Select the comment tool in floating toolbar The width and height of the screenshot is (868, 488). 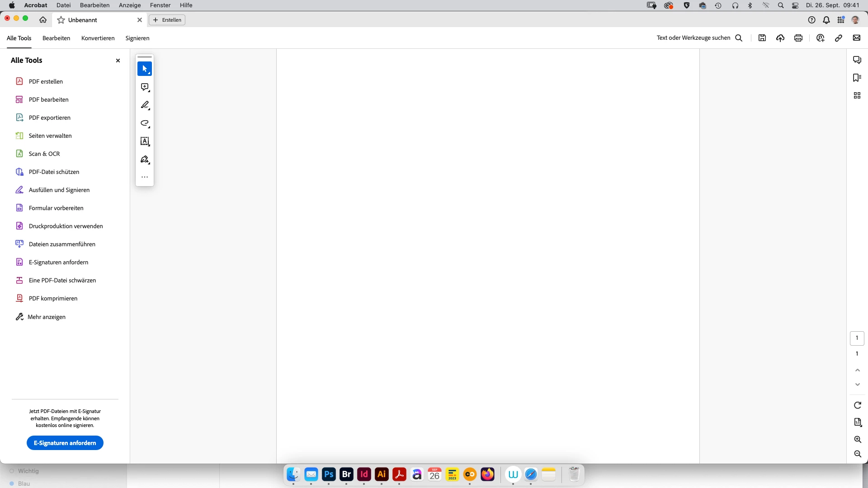point(145,87)
